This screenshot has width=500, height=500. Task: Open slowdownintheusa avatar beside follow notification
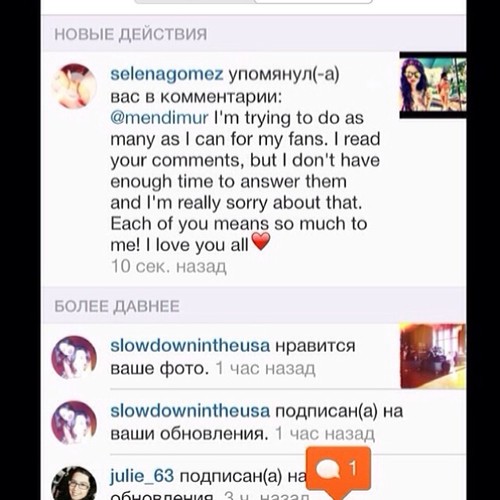(74, 423)
